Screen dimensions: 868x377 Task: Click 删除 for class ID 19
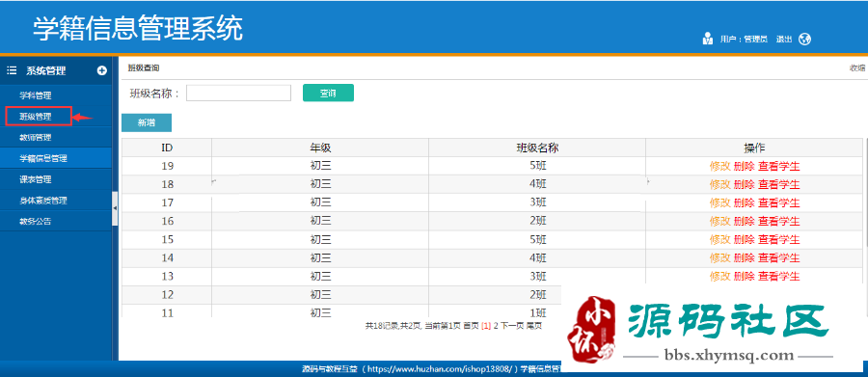click(744, 166)
